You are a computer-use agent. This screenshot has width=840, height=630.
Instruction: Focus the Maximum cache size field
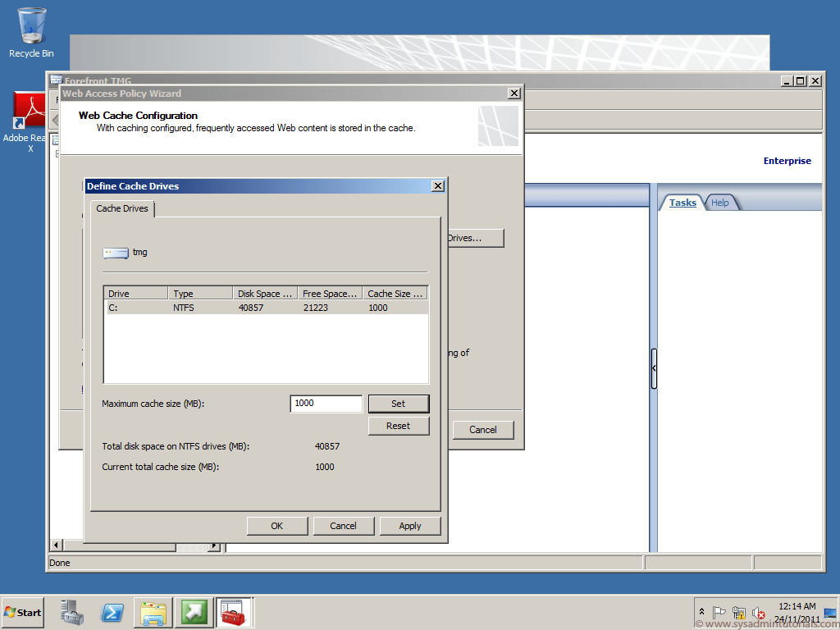pos(326,404)
